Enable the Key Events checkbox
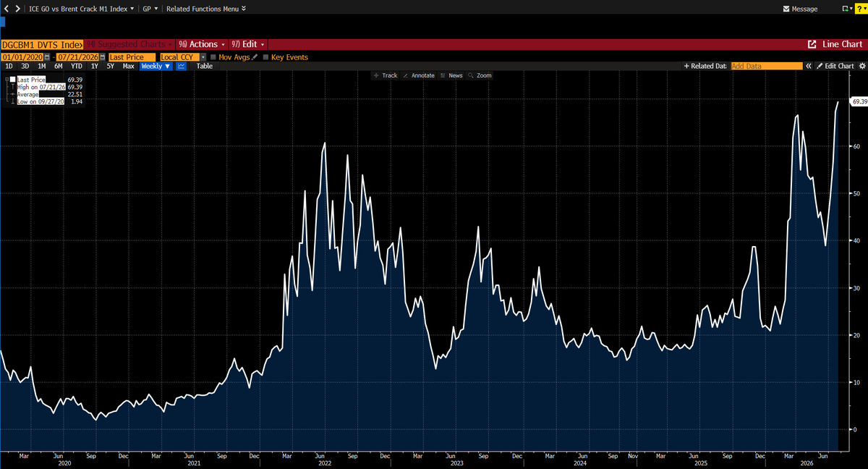 click(x=265, y=57)
